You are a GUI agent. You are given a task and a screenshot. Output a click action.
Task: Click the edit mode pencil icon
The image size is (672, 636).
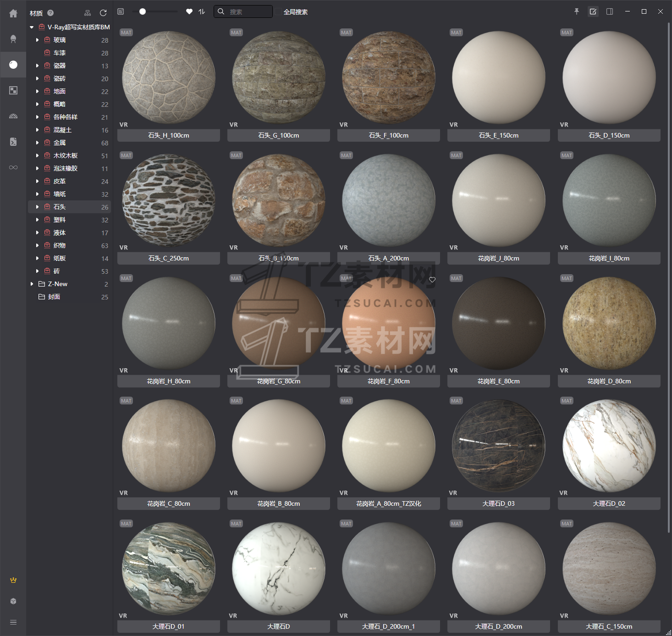[593, 11]
